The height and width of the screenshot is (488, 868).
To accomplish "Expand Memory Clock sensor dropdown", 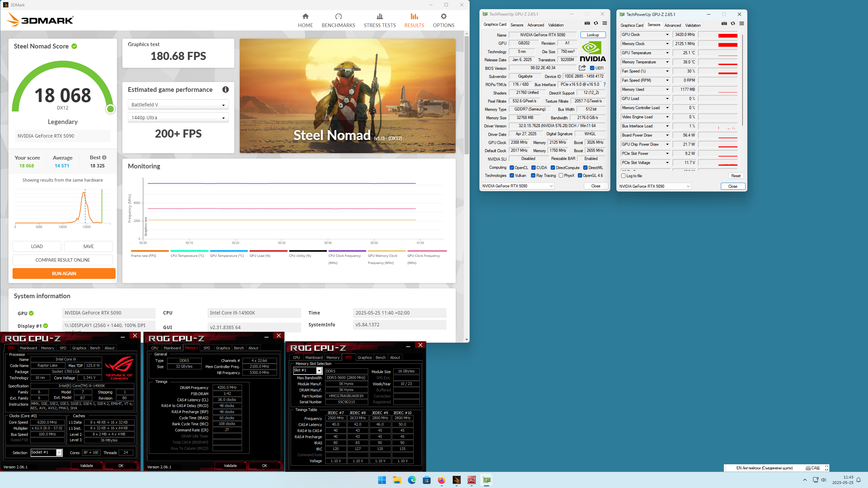I will [667, 44].
